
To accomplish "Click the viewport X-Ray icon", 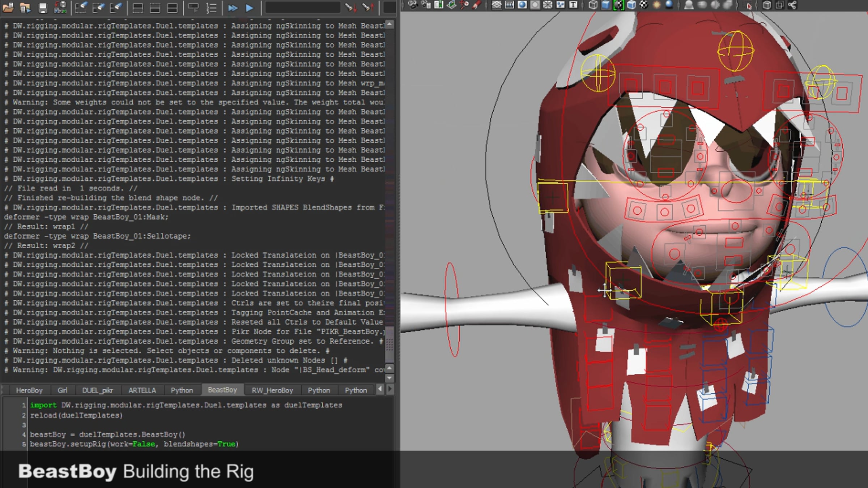I will [767, 5].
